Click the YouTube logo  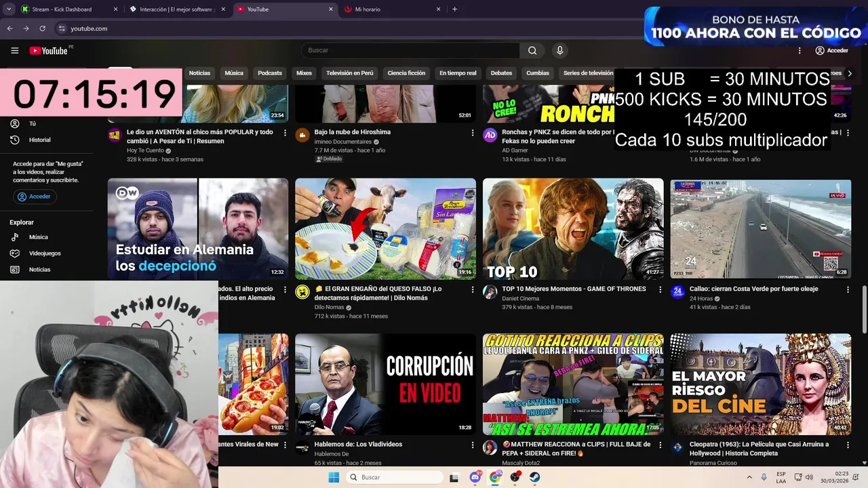pyautogui.click(x=49, y=50)
